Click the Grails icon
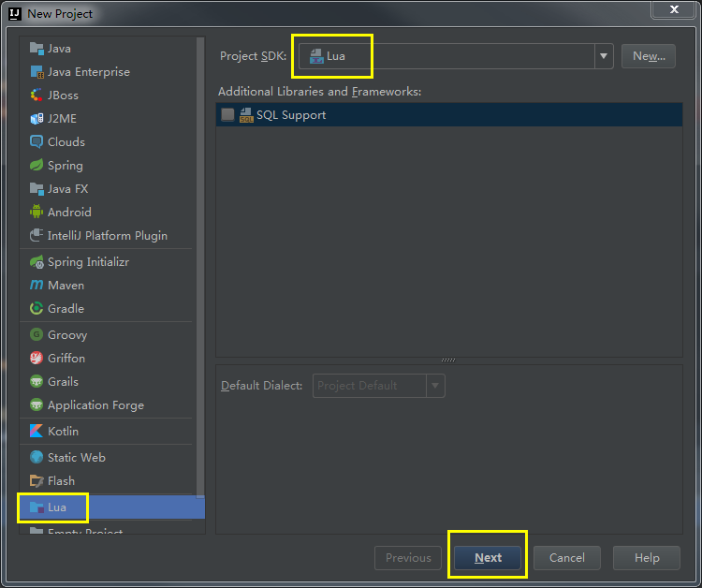The height and width of the screenshot is (588, 702). 37,382
